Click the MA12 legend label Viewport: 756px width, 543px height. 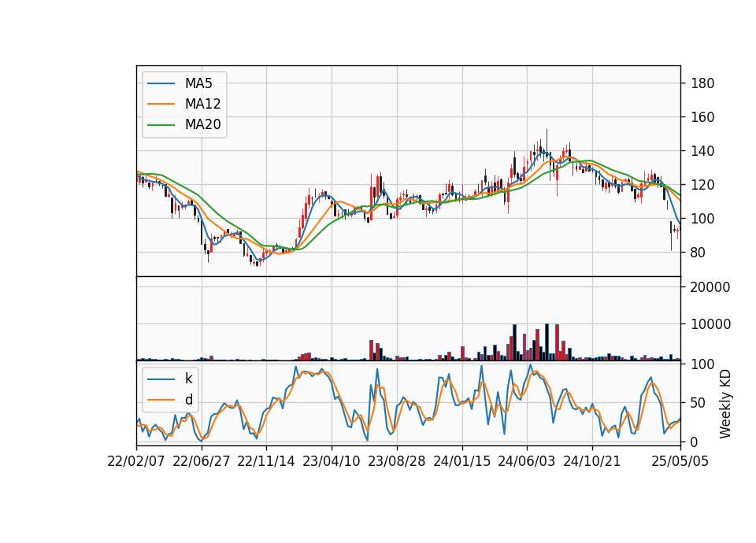[202, 104]
